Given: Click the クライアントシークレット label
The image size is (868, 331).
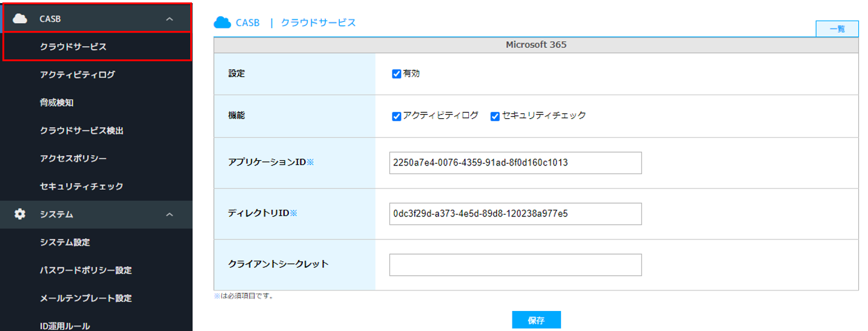Looking at the screenshot, I should (279, 264).
